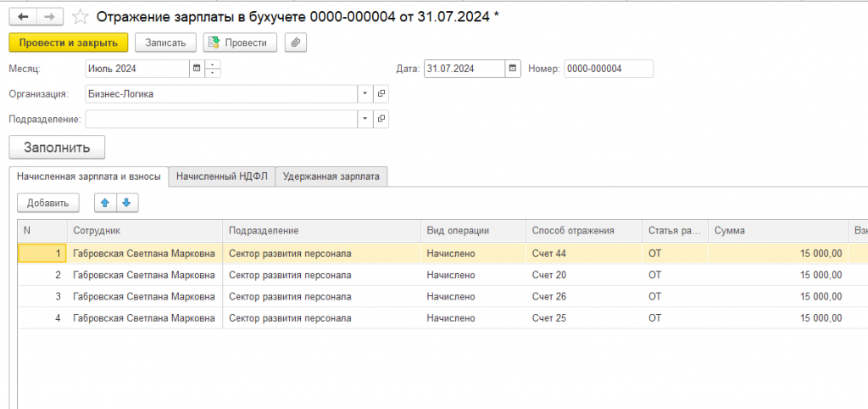Click the Заполнить button
Screen dimensions: 868x409
tap(57, 148)
